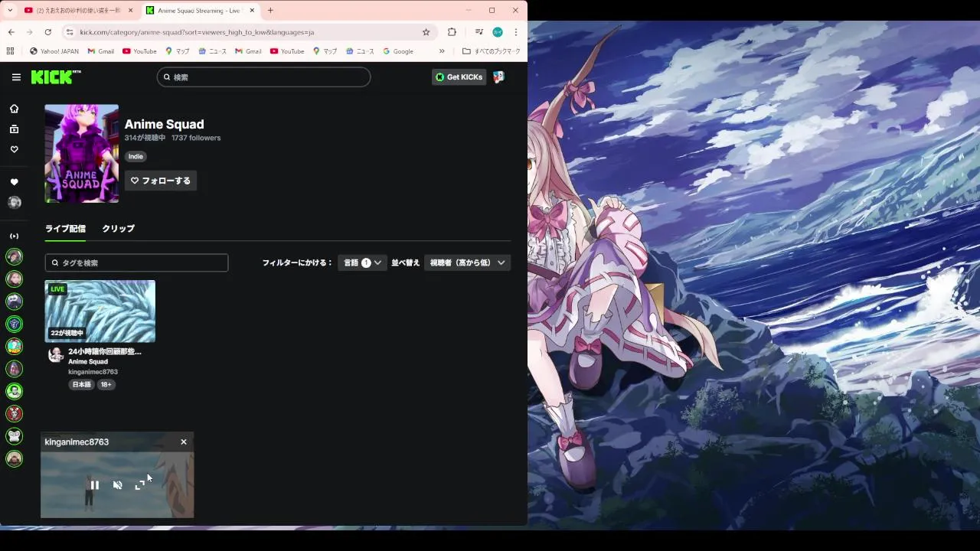
Task: Click the 1737 followers text
Action: [196, 138]
